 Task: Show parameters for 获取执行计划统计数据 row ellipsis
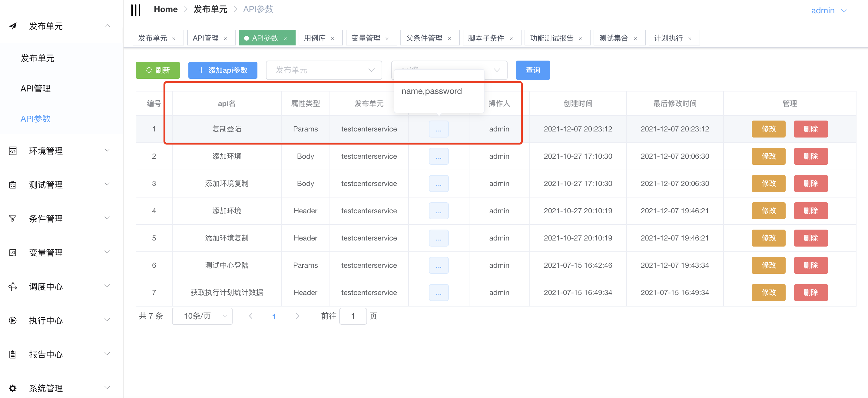point(439,293)
